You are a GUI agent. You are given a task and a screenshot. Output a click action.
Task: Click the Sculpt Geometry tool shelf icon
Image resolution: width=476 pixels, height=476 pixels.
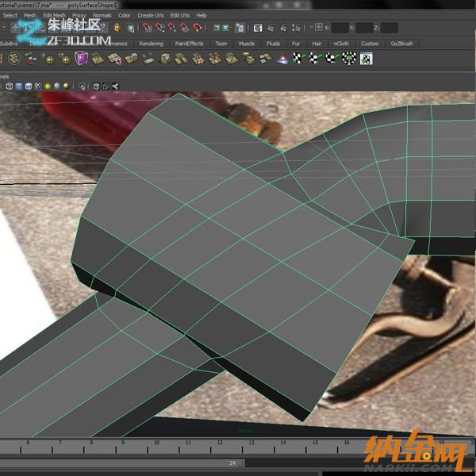click(282, 59)
